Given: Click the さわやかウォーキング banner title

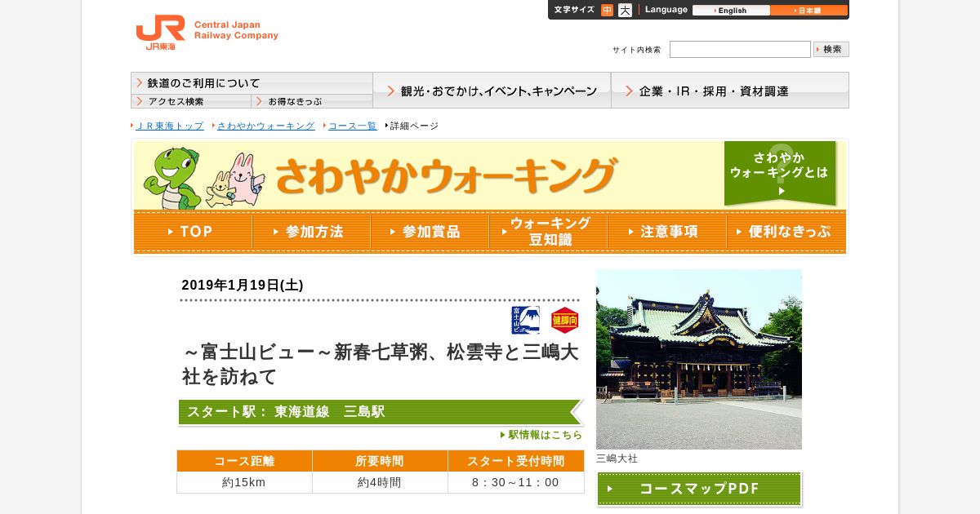Looking at the screenshot, I should 446,175.
